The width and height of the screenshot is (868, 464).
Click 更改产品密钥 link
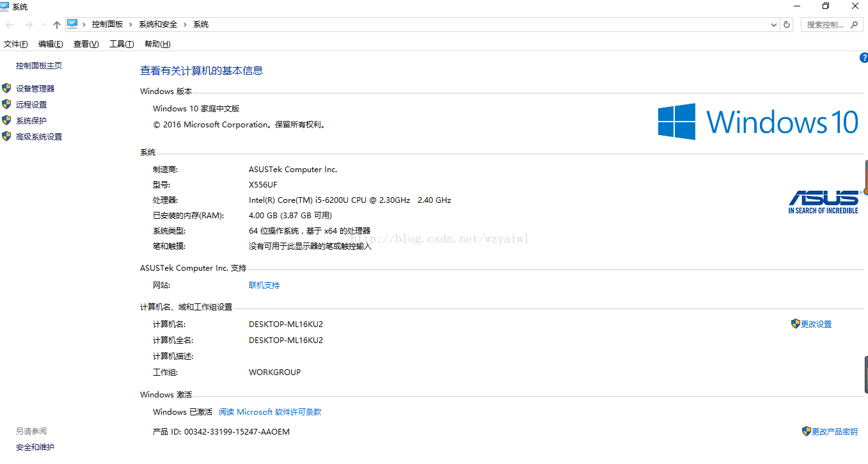pos(835,432)
